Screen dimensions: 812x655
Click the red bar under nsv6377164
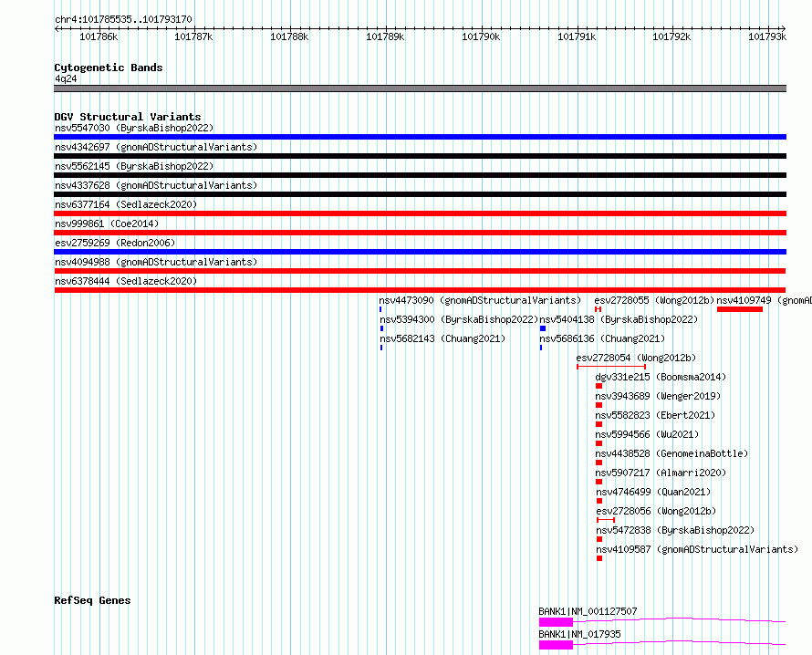coord(420,213)
